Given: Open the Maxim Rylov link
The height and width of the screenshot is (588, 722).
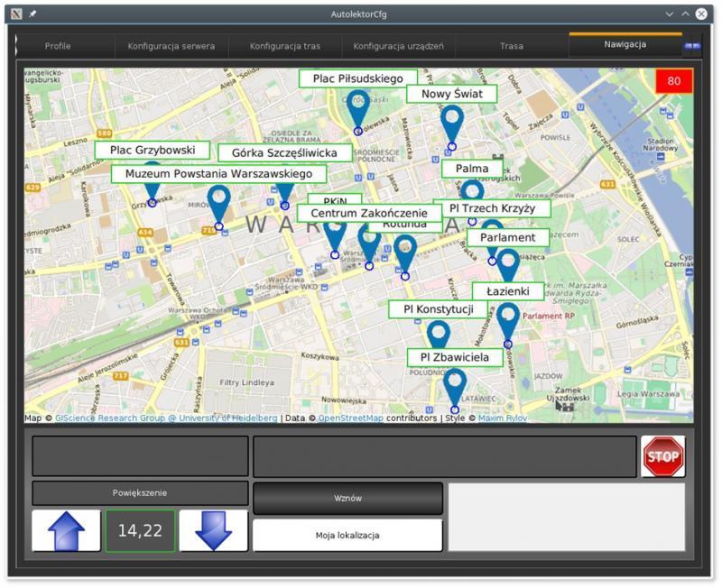Looking at the screenshot, I should [503, 418].
